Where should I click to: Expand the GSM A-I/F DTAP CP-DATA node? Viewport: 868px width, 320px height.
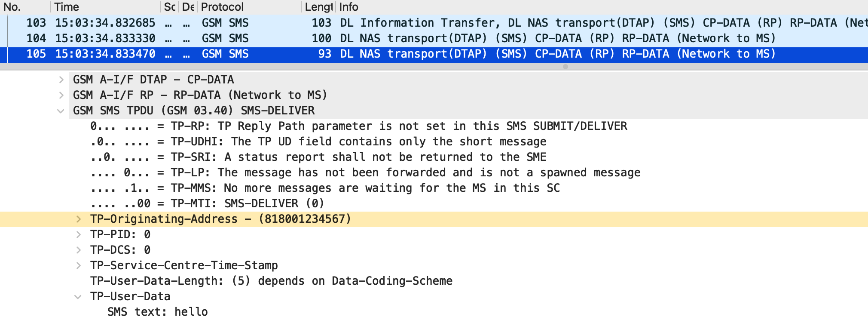(x=61, y=80)
